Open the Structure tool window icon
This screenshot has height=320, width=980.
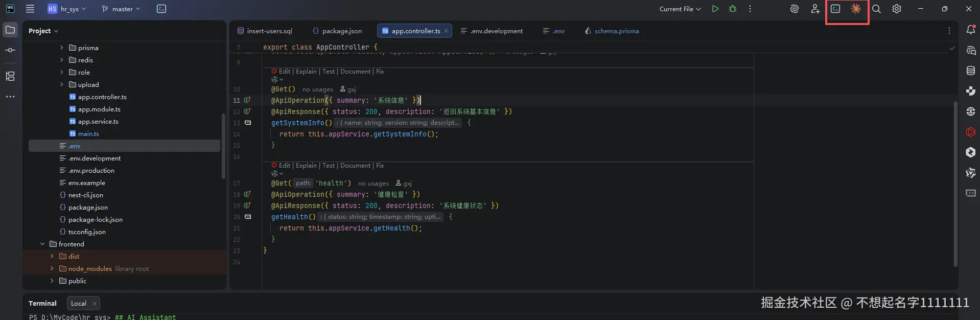tap(10, 76)
